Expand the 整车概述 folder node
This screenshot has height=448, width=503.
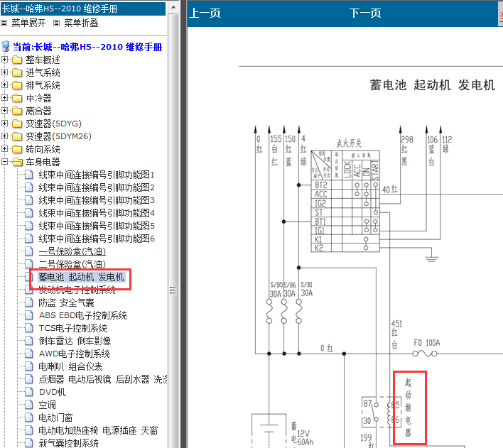4,60
